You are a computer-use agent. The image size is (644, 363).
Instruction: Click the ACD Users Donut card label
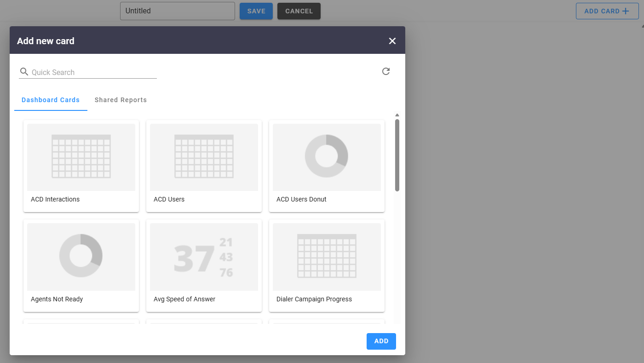[301, 199]
